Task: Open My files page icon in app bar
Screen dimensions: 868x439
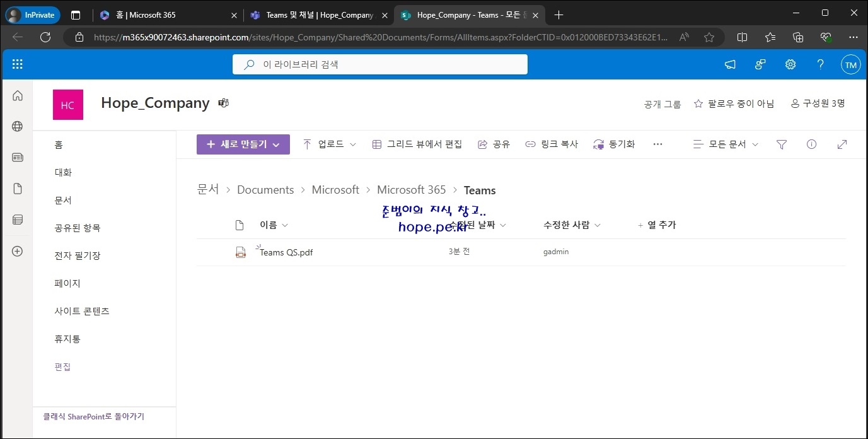Action: click(x=18, y=189)
